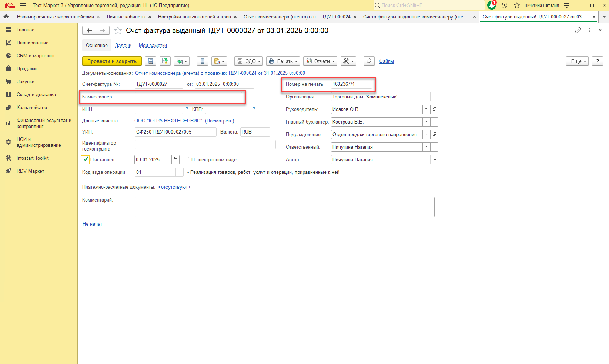Open the notifications bell icon
The image size is (609, 364).
[x=492, y=5]
